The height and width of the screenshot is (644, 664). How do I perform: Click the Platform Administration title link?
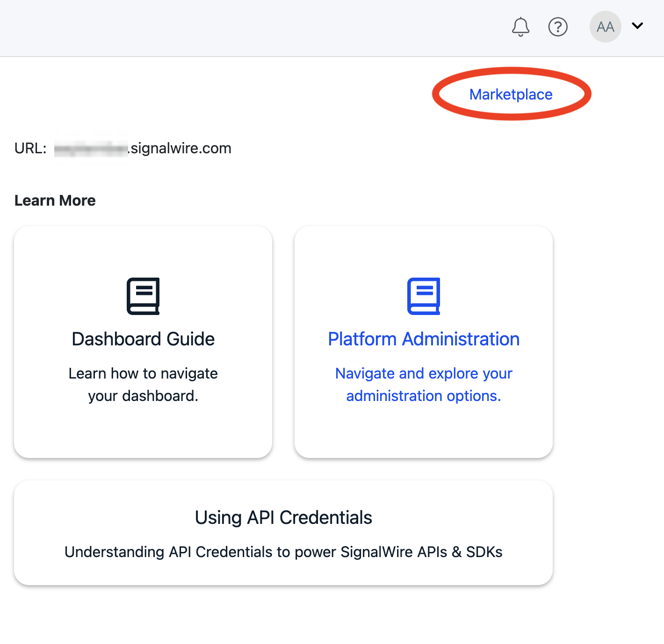coord(424,339)
